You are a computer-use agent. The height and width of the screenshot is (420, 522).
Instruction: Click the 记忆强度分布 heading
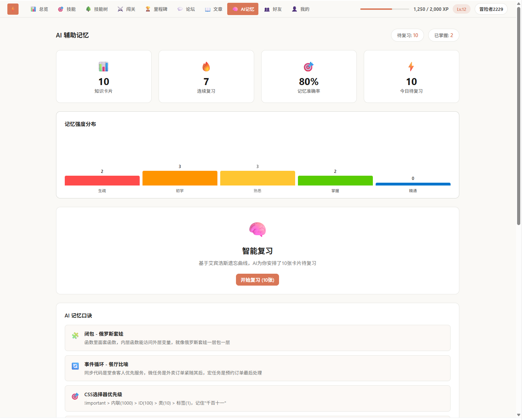(x=80, y=124)
